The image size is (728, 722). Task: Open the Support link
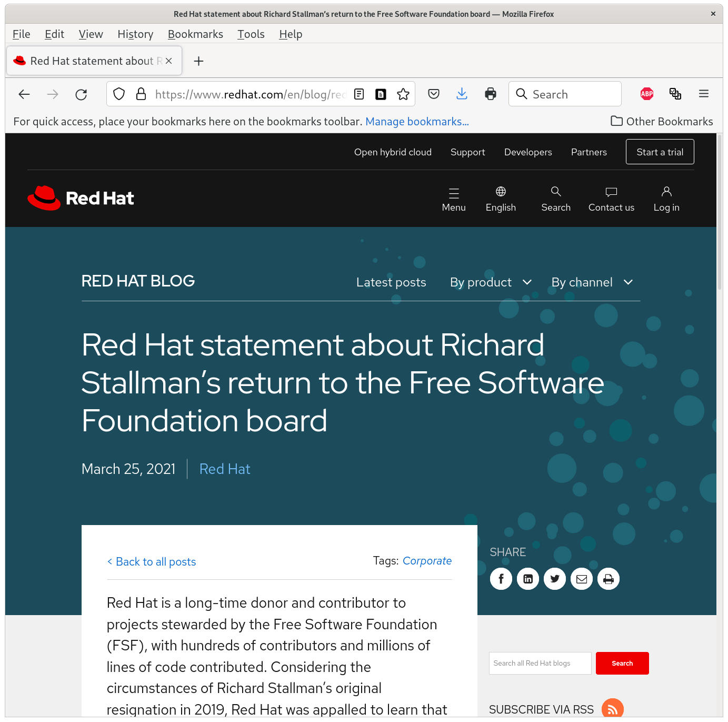point(467,152)
